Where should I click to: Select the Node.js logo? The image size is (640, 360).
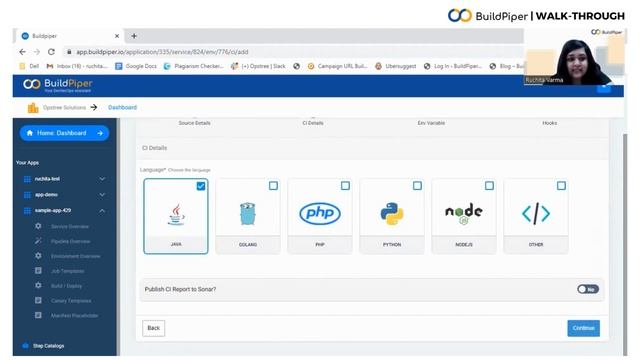(x=464, y=213)
